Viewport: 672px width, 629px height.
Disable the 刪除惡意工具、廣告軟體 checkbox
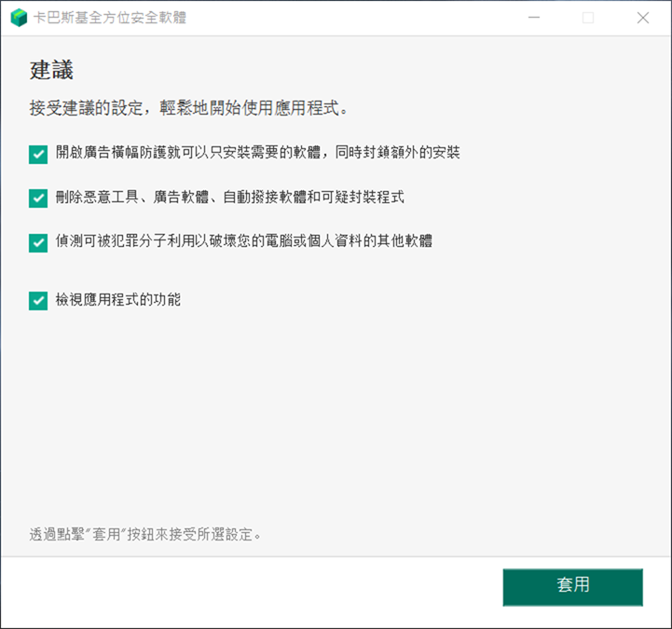[x=38, y=198]
